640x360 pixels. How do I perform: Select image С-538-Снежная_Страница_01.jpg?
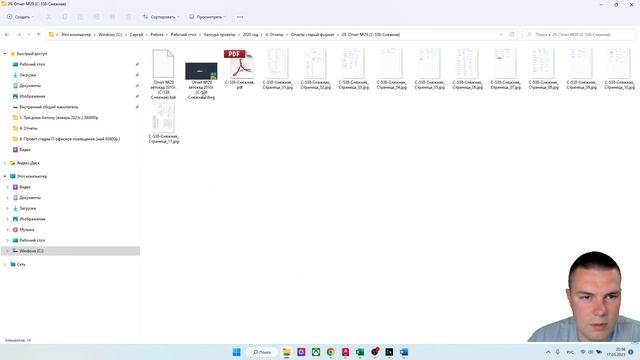[278, 69]
